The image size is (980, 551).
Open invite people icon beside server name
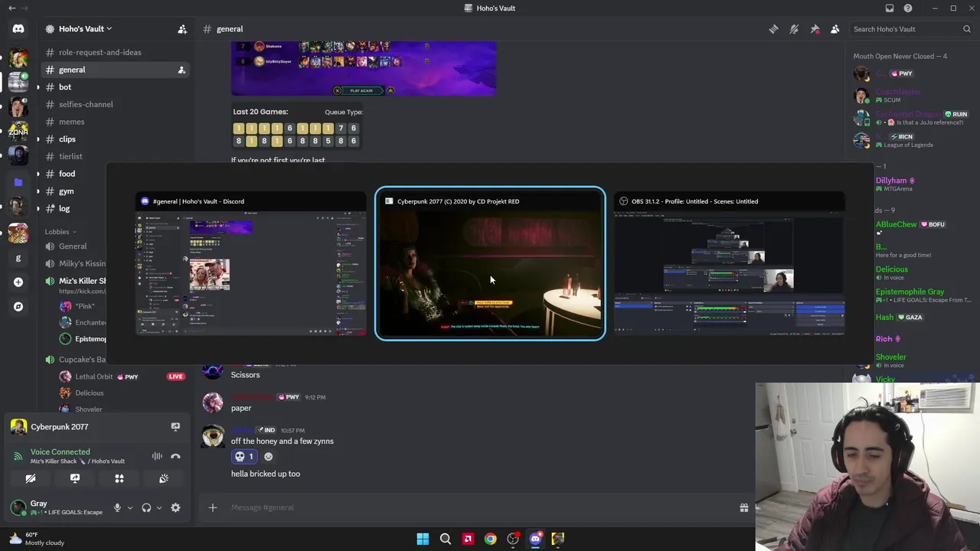pyautogui.click(x=182, y=29)
